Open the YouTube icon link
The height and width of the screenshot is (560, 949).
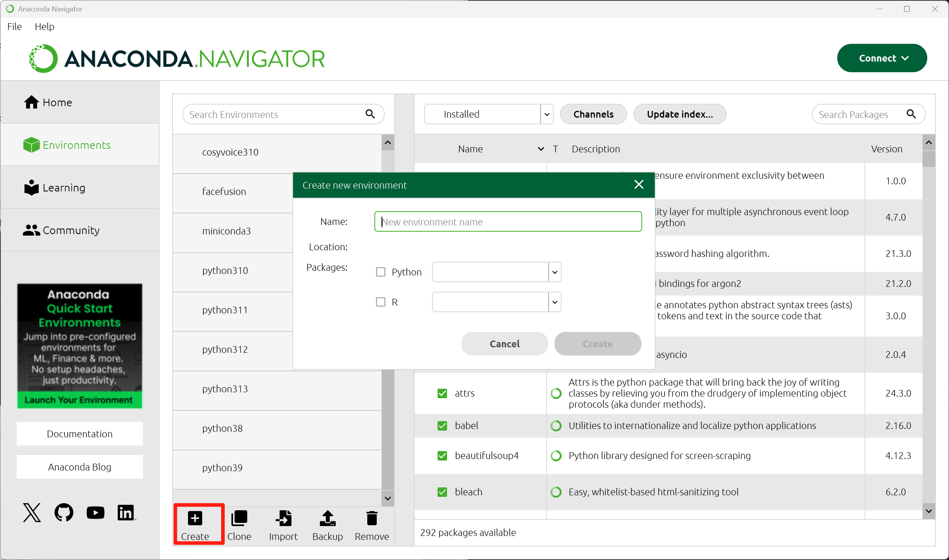click(95, 513)
